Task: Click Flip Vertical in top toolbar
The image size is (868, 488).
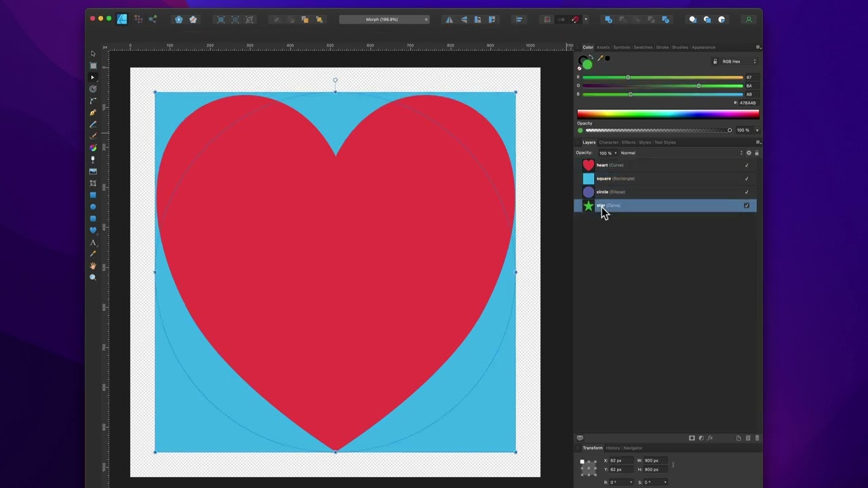Action: [x=464, y=20]
